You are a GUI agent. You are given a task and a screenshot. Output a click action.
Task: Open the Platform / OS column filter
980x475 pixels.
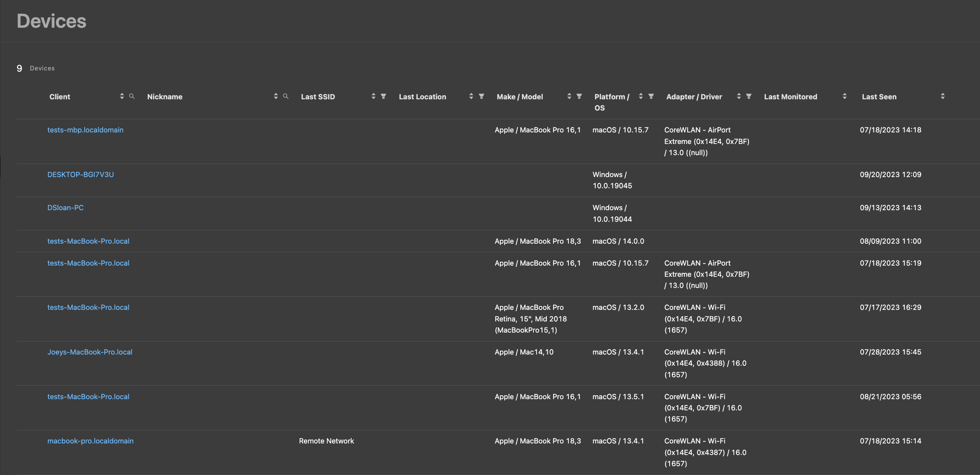click(651, 96)
